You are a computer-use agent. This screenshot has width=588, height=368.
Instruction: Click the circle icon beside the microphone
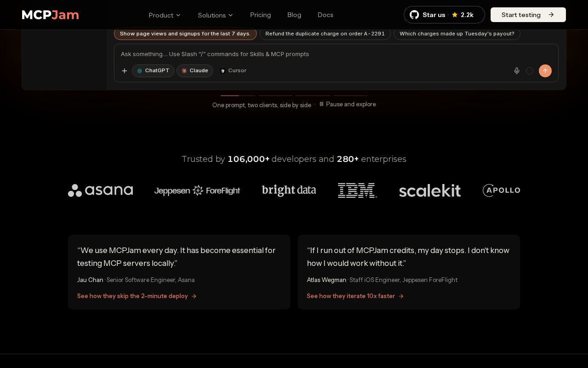[x=530, y=71]
